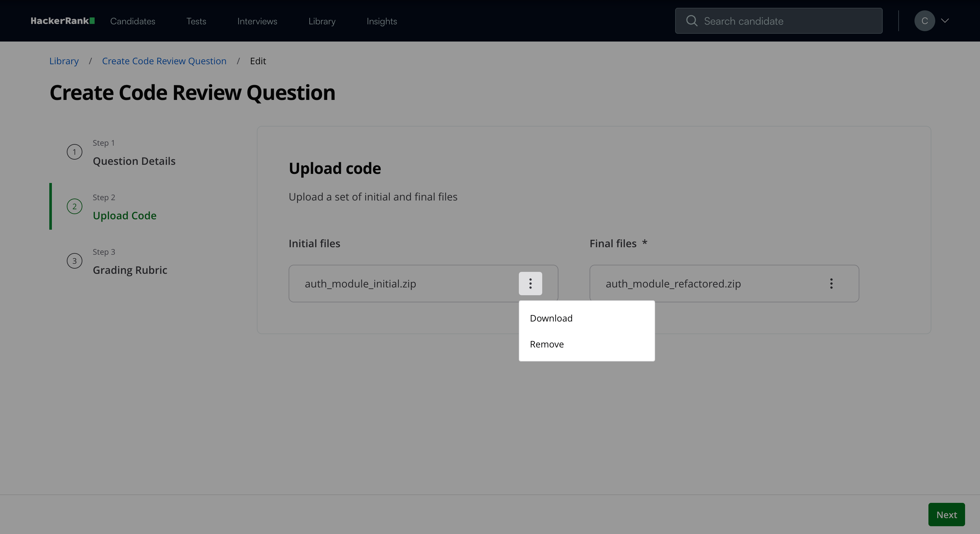Open the Candidates nav tab

tap(133, 21)
